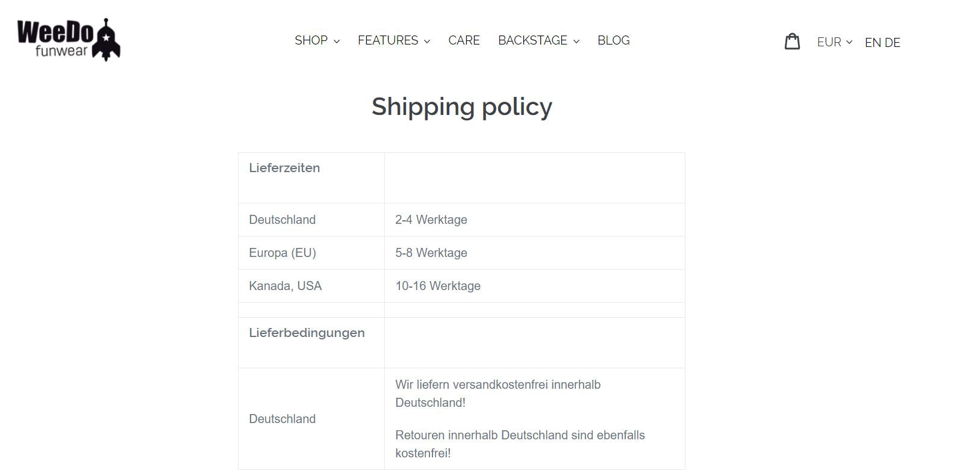Expand the BACKSTAGE navigation dropdown
980x470 pixels.
click(538, 40)
